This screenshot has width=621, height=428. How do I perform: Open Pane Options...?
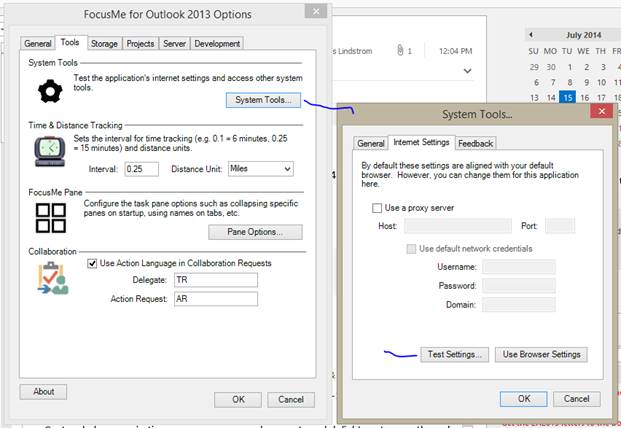(x=255, y=232)
